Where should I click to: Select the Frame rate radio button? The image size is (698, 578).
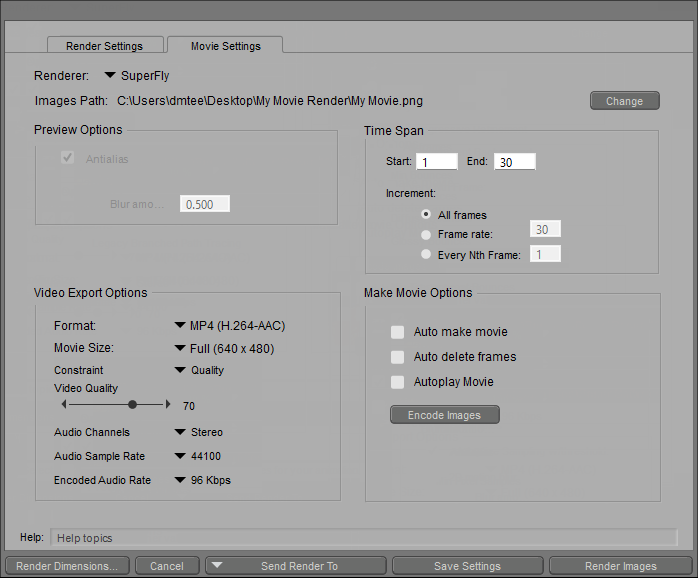point(427,234)
